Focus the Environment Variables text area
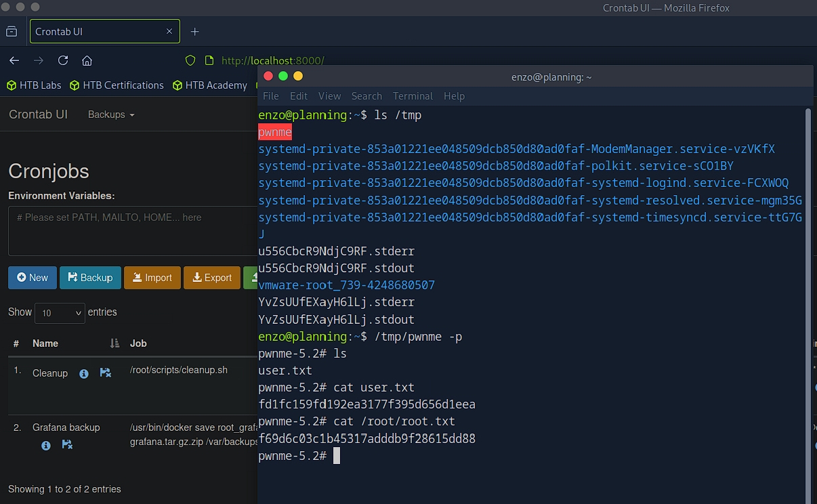 tap(132, 230)
